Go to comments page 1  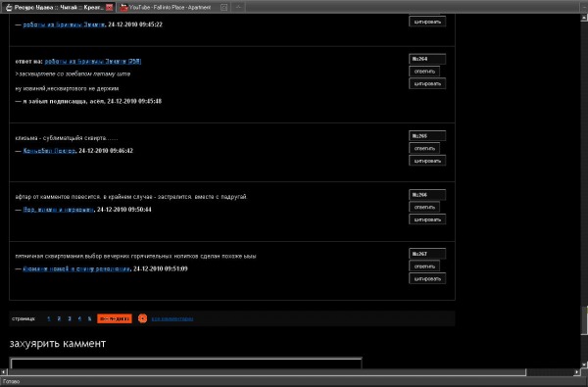pos(49,318)
